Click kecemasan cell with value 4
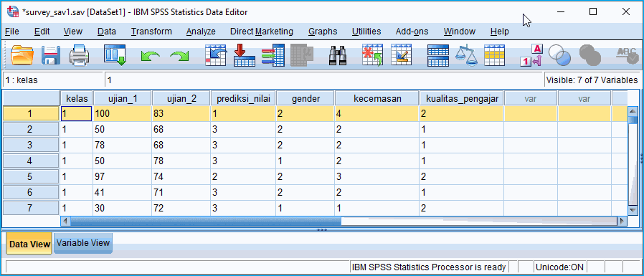Viewport: 644px width, 276px height. [x=377, y=114]
